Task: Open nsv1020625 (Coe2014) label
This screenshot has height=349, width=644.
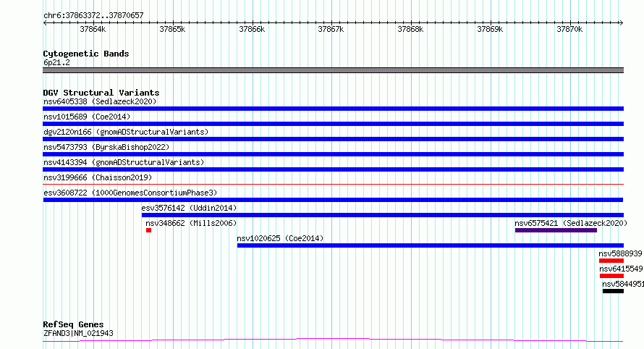Action: pyautogui.click(x=280, y=238)
